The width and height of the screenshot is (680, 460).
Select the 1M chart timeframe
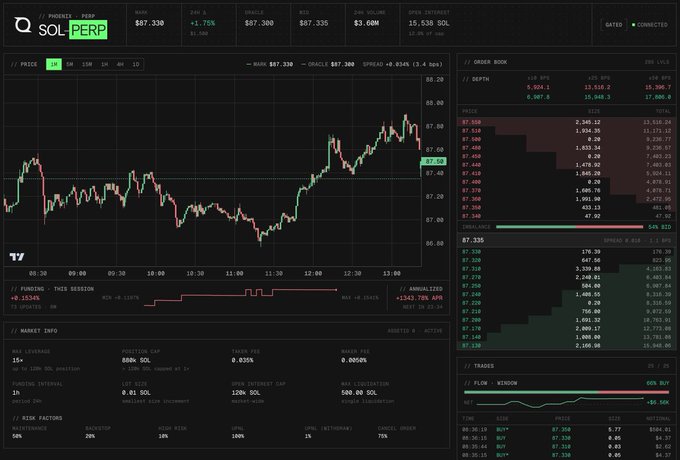54,64
